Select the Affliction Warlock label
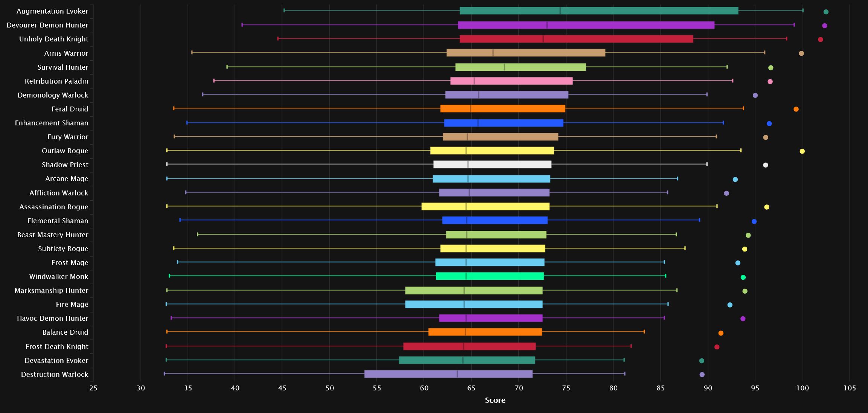 coord(59,193)
